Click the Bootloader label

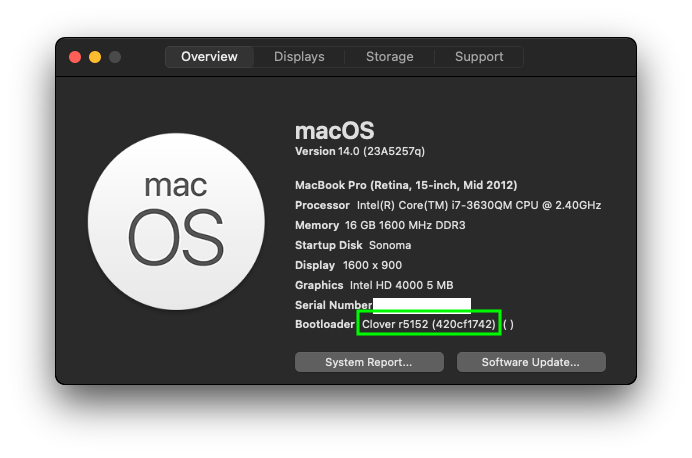click(x=324, y=324)
